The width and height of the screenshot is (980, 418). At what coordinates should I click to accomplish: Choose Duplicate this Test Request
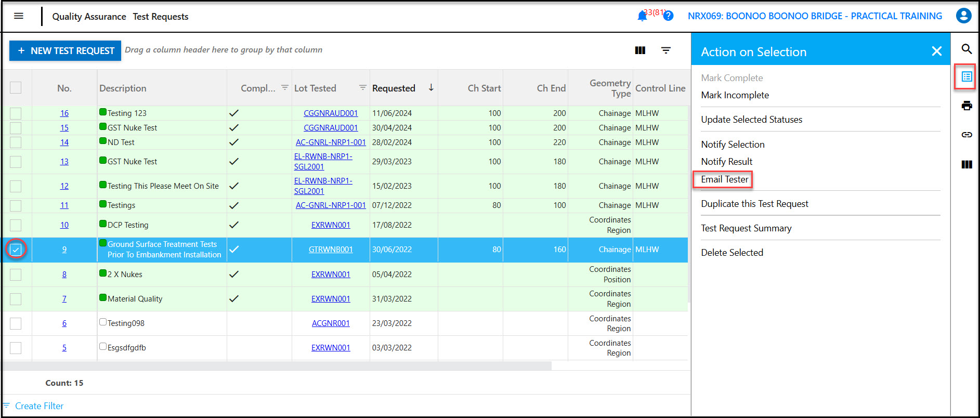point(754,204)
